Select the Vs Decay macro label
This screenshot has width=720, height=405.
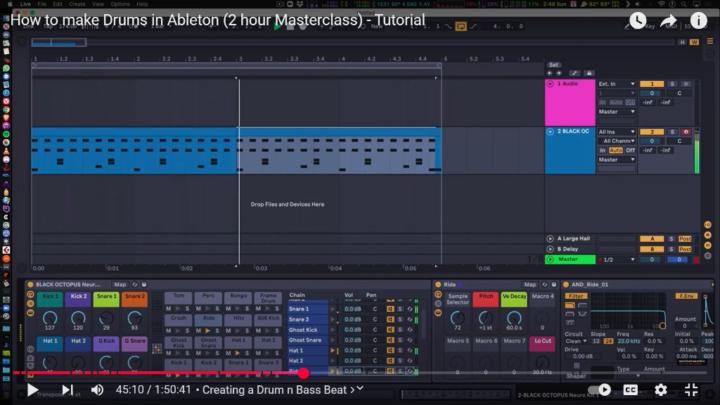(514, 297)
